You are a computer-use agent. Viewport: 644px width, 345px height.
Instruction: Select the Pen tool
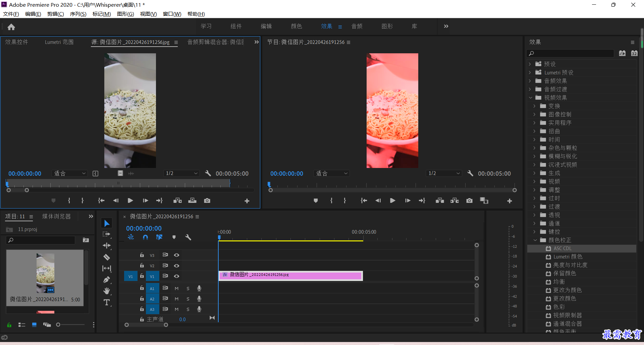107,280
